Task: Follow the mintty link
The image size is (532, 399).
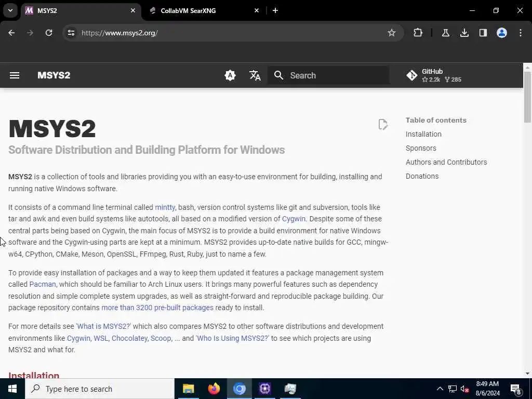Action: (165, 207)
